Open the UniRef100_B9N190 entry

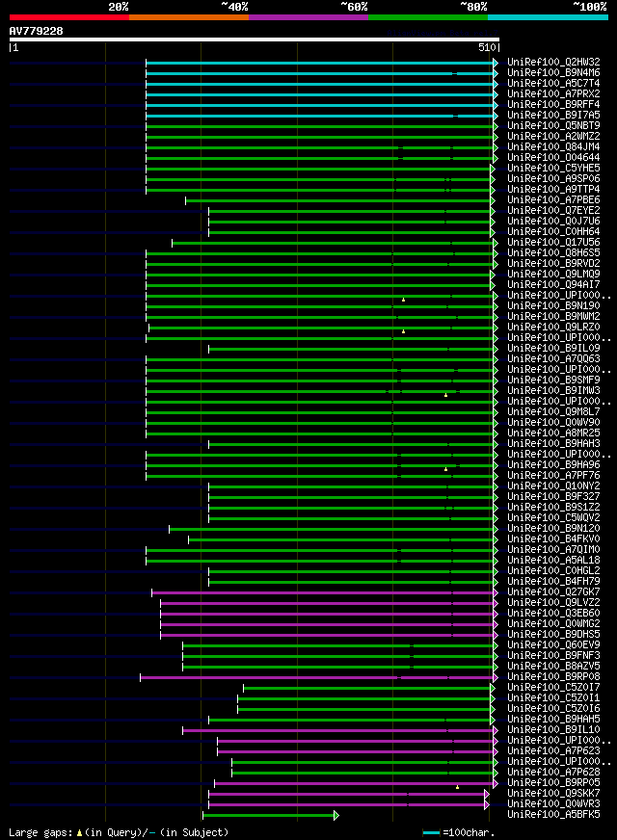(553, 306)
